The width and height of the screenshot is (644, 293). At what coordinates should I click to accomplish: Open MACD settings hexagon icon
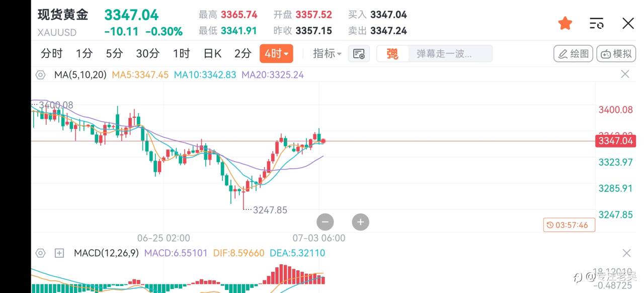tap(40, 253)
